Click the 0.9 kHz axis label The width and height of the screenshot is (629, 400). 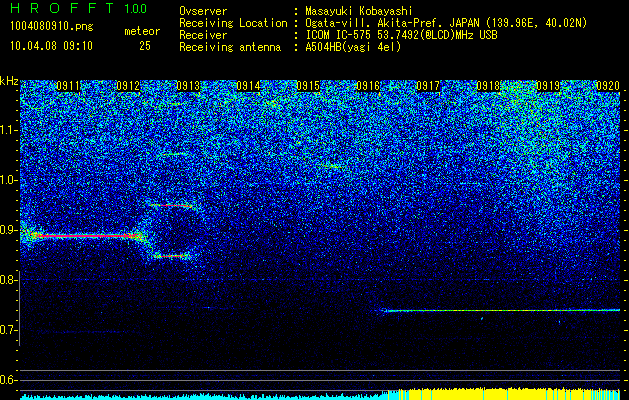[8, 230]
